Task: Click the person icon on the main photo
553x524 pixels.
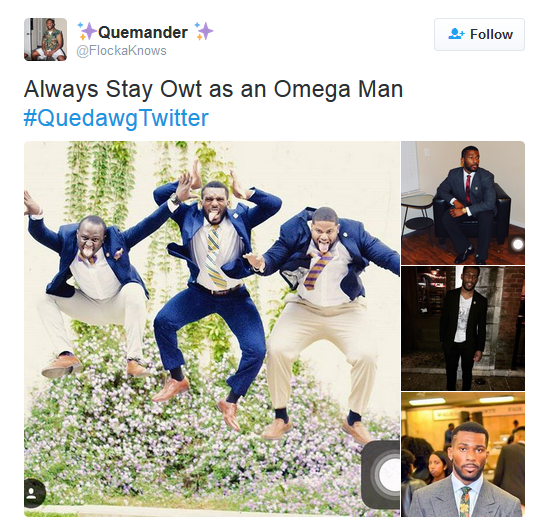Action: (x=34, y=493)
